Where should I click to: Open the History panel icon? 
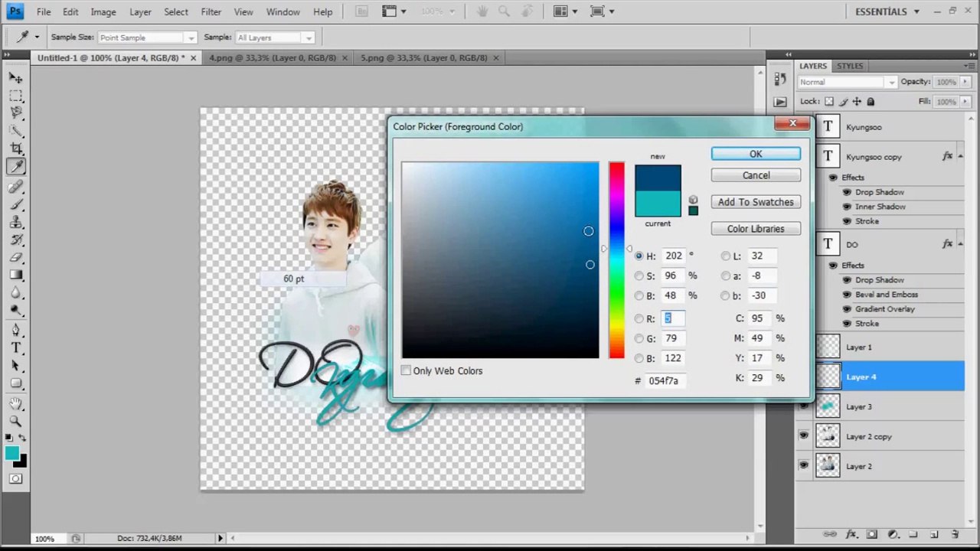click(x=780, y=79)
